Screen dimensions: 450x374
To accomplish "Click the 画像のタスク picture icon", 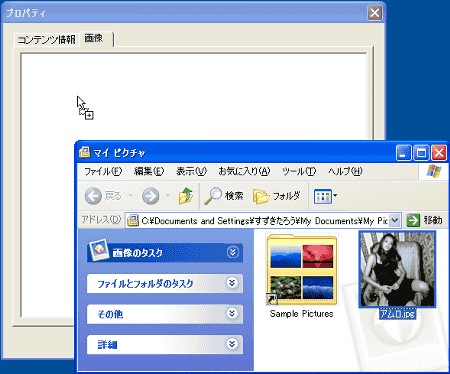I will [x=99, y=250].
